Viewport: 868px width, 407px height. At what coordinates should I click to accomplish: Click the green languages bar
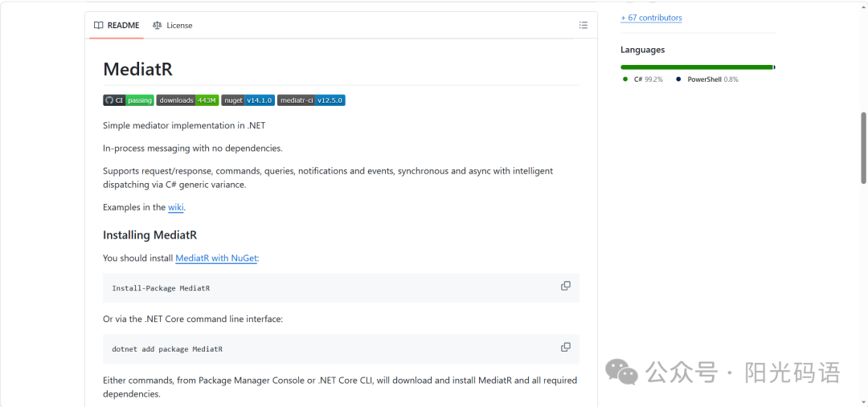(x=696, y=67)
